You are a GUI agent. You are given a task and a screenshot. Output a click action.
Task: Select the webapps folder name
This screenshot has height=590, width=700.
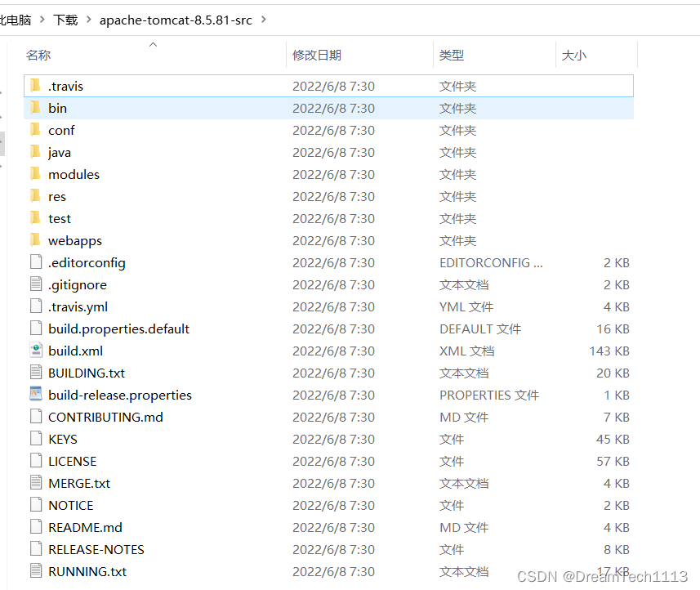(x=75, y=241)
